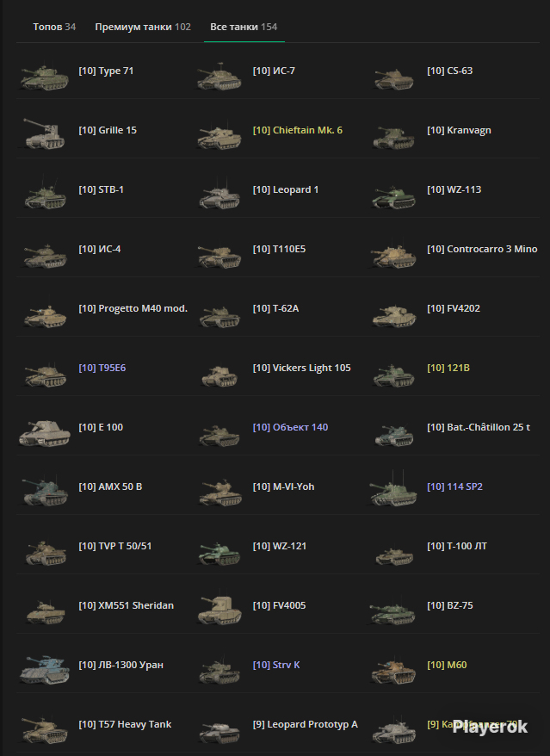Open the Премиум танки 102 tab
Screen dimensions: 550x756
143,27
